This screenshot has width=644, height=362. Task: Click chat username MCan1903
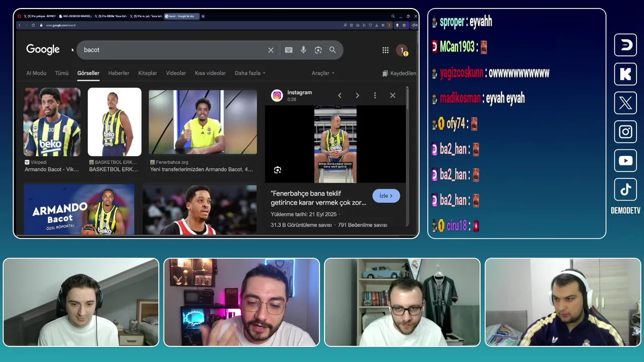coord(457,47)
